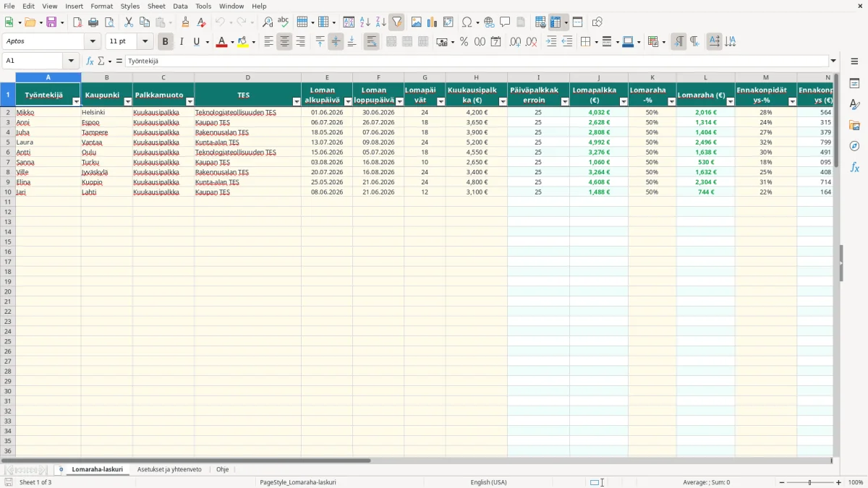Viewport: 868px width, 488px height.
Task: Open the Data menu
Action: (180, 6)
